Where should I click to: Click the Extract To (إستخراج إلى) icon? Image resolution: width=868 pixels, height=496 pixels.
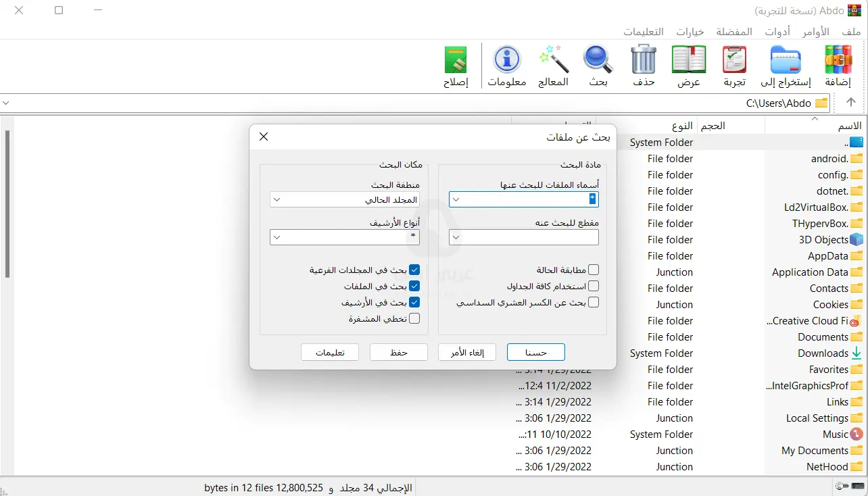click(785, 64)
